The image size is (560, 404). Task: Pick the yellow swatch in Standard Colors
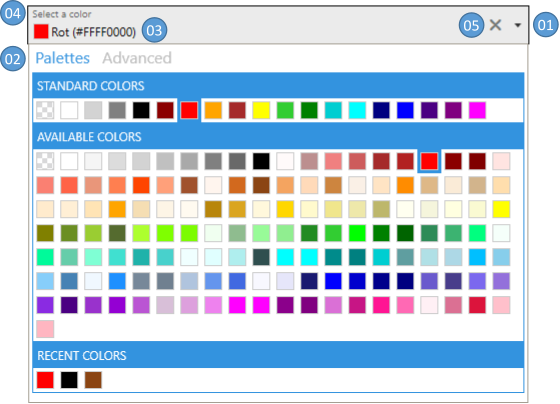261,110
